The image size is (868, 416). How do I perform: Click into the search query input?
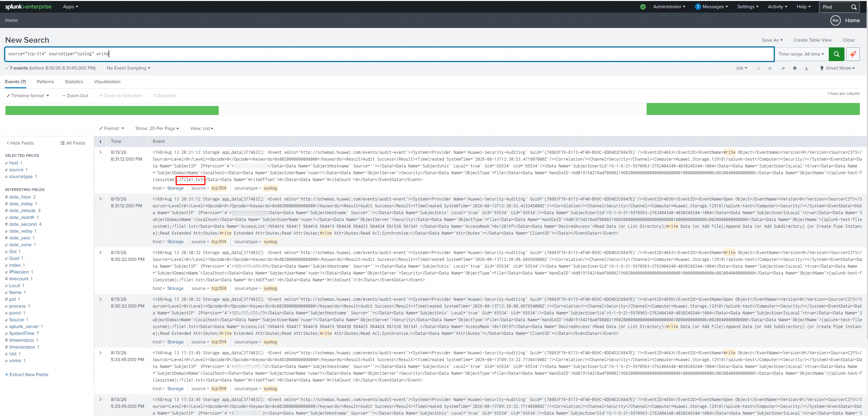[389, 54]
